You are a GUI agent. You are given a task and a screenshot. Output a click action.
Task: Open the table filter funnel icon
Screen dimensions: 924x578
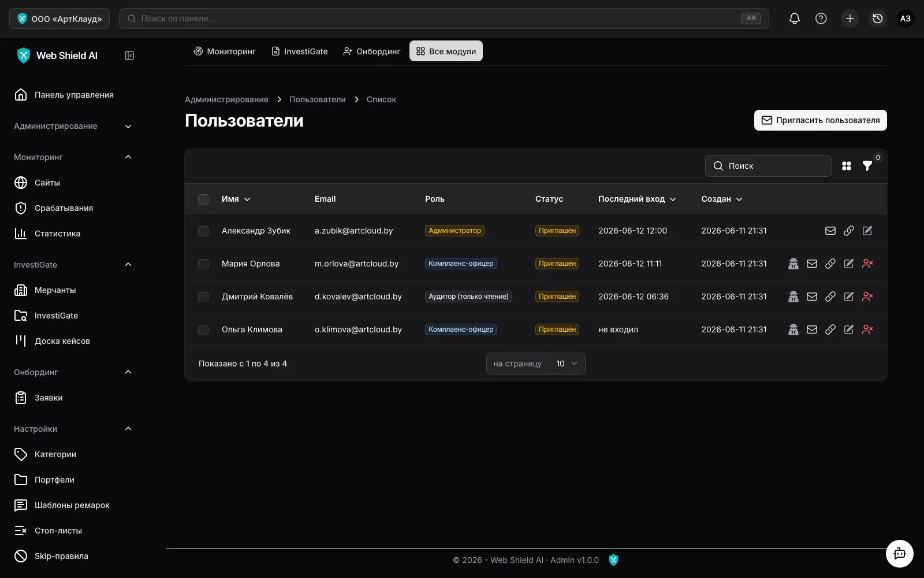[x=867, y=166]
